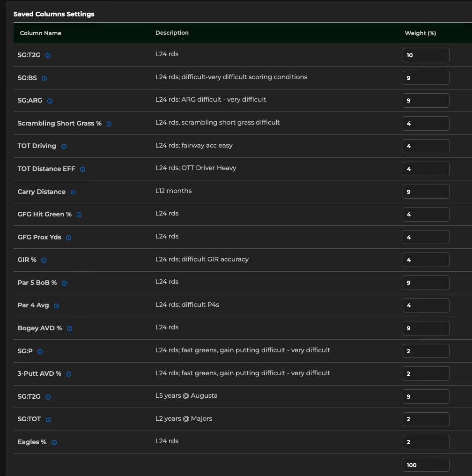Click the SG:BS scoring conditions description

[231, 77]
